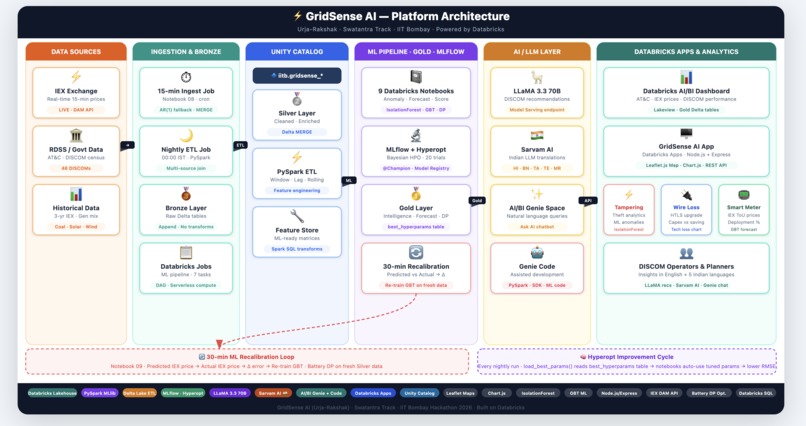
Task: Select the AI / LLM LAYER column header
Action: 537,51
